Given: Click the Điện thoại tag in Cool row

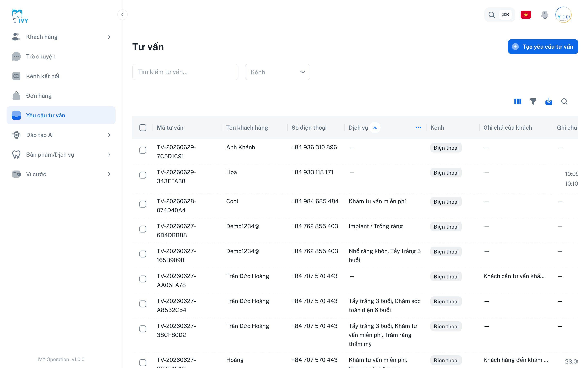Looking at the screenshot, I should (446, 202).
